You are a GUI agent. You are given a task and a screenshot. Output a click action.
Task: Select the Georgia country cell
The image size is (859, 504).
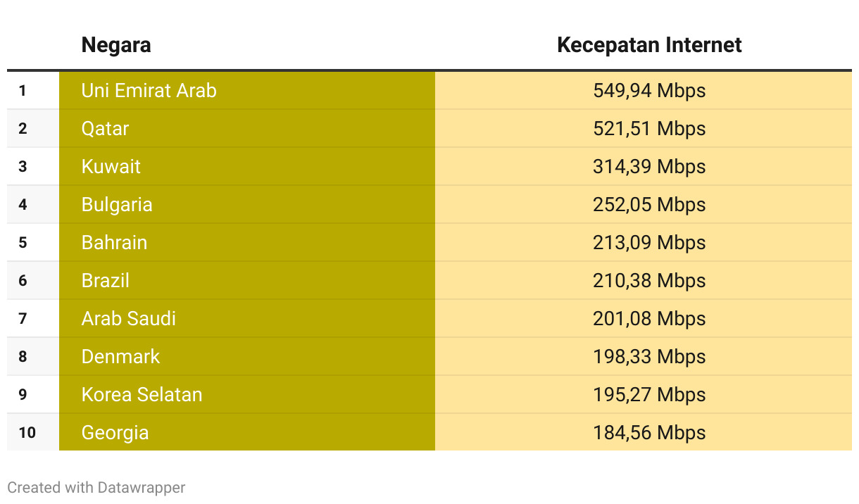[x=247, y=432]
